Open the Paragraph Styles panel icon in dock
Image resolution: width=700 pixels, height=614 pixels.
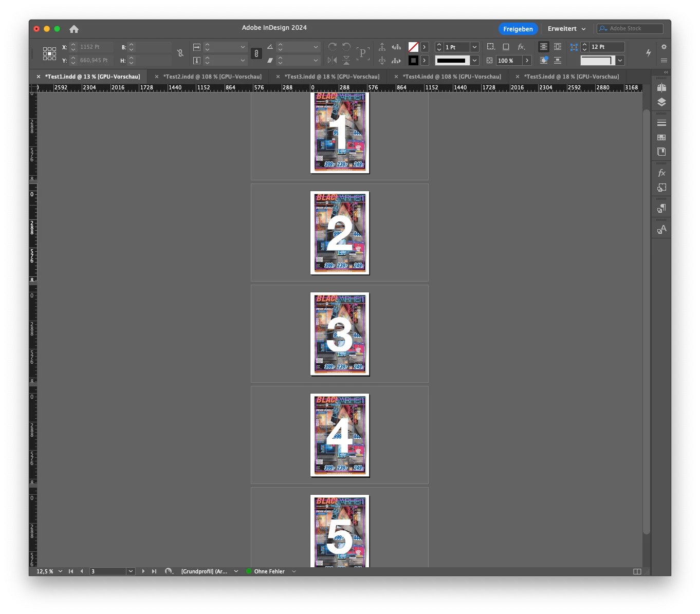(x=661, y=208)
